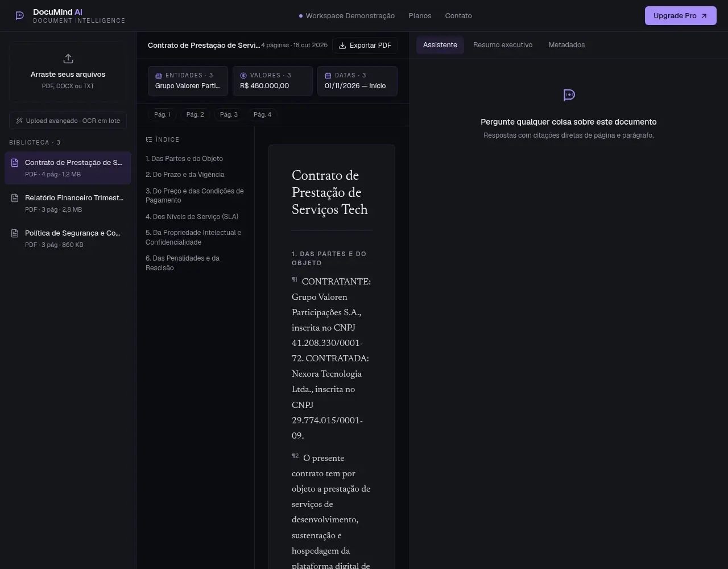Switch to the Resumo executivo tab
Viewport: 728px width, 569px height.
(x=503, y=45)
